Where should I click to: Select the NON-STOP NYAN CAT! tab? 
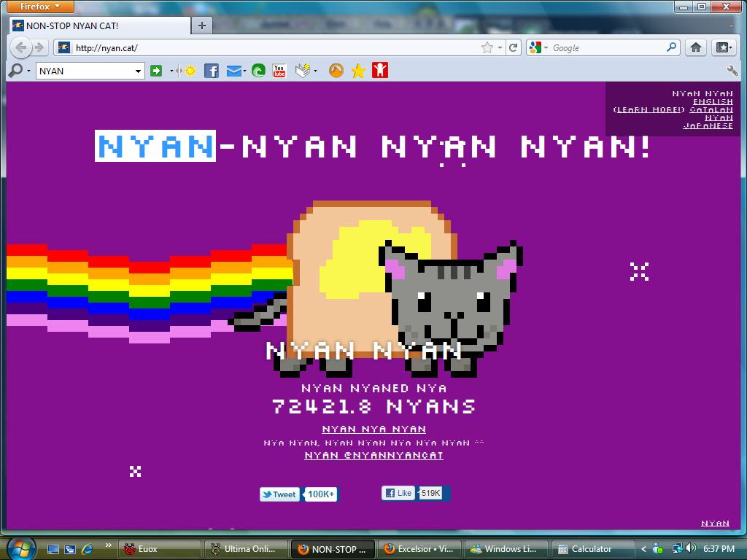pyautogui.click(x=99, y=26)
